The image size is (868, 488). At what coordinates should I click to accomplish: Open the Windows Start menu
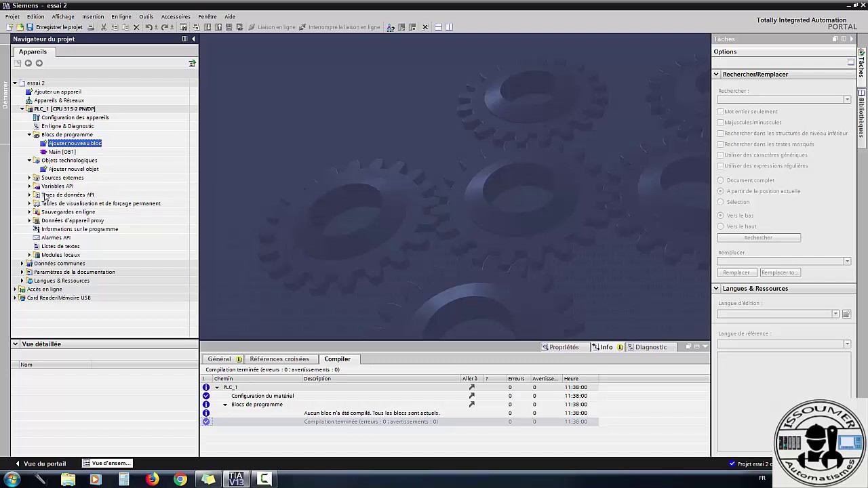click(x=12, y=479)
